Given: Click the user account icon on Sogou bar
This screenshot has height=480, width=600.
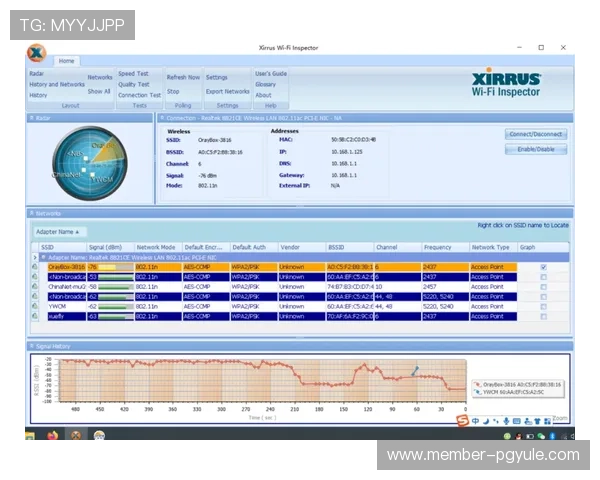Looking at the screenshot, I should tap(528, 421).
